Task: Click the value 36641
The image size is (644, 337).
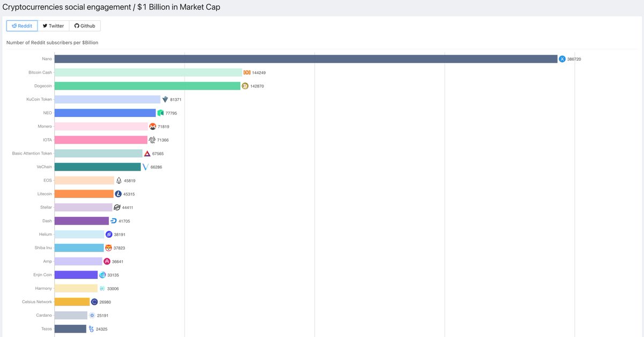Action: click(118, 261)
